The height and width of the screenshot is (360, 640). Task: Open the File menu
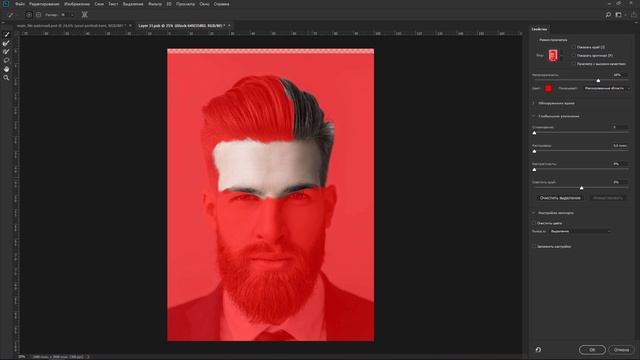[20, 4]
